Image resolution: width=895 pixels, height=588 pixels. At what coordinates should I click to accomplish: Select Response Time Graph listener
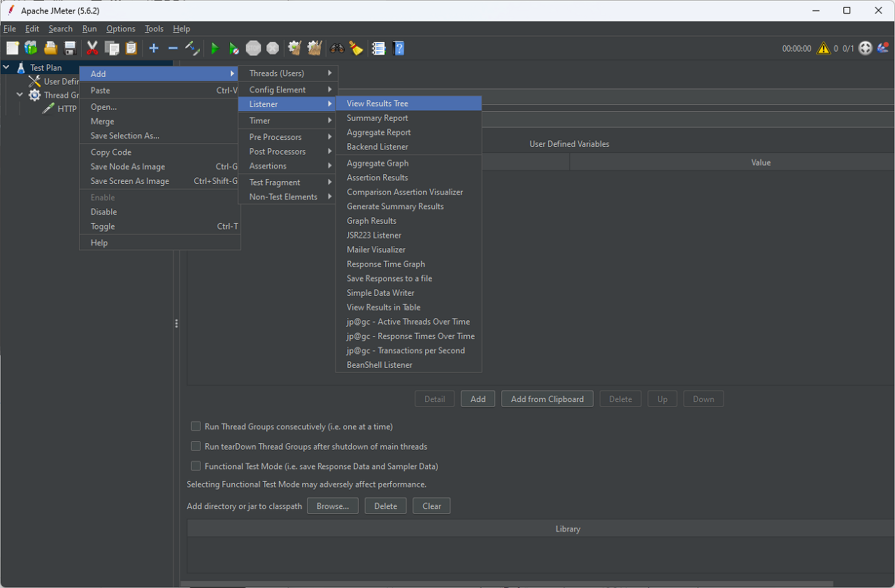coord(408,264)
